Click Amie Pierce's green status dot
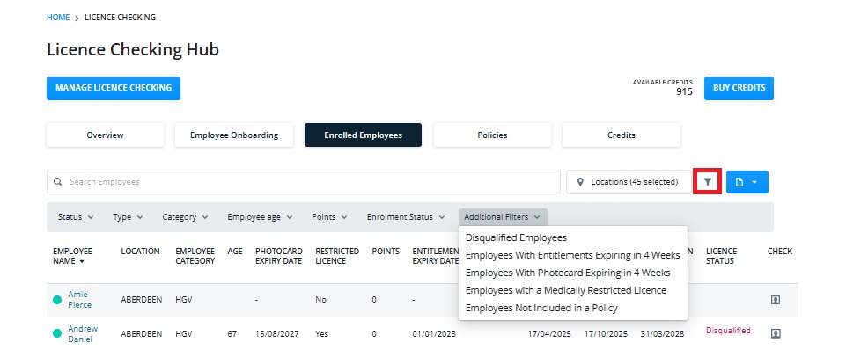 click(57, 300)
